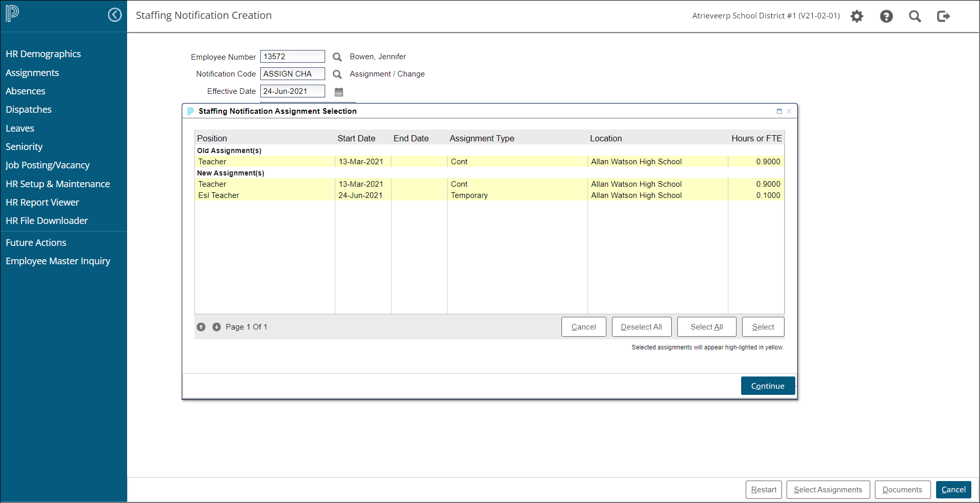Click the logout icon in the header
The height and width of the screenshot is (503, 980).
coord(943,16)
